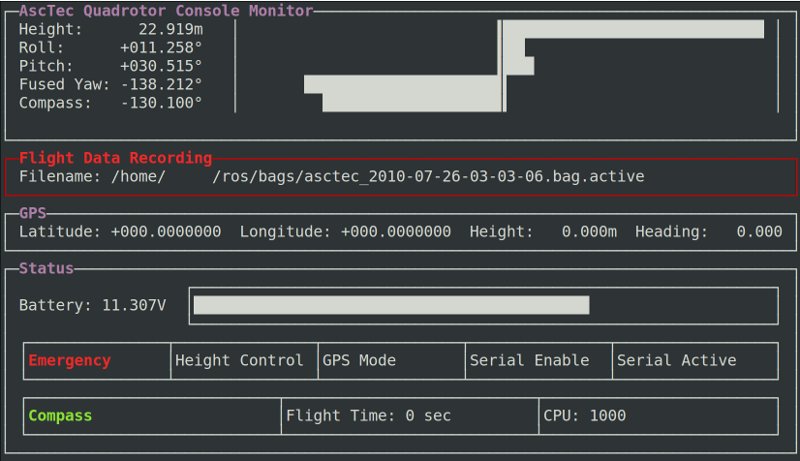This screenshot has width=800, height=461.
Task: Click the Flight Time readout
Action: 368,415
